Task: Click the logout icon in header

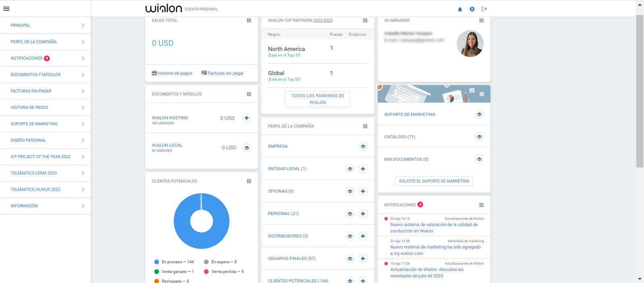Action: [x=484, y=9]
